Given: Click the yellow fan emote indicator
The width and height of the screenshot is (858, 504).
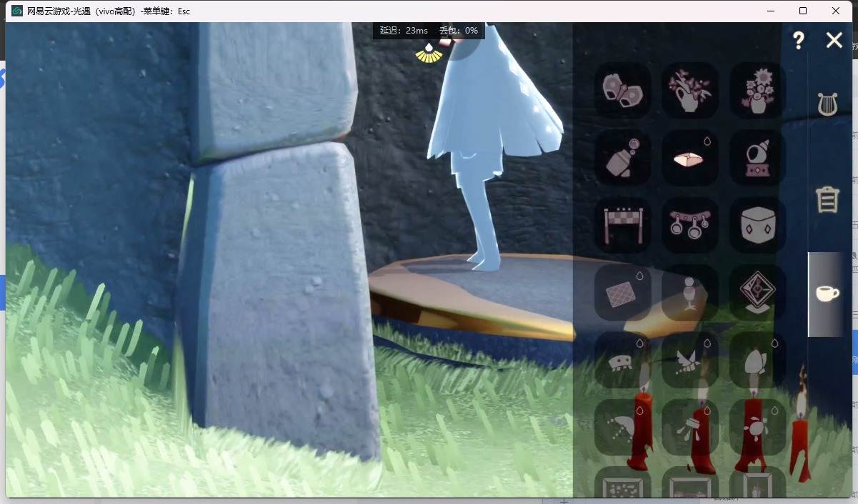Looking at the screenshot, I should pyautogui.click(x=429, y=53).
